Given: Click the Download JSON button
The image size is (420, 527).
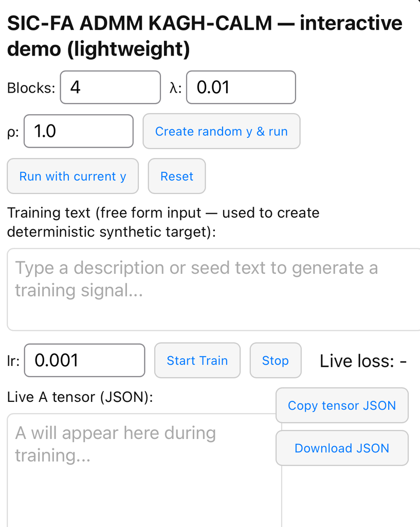Looking at the screenshot, I should click(342, 448).
